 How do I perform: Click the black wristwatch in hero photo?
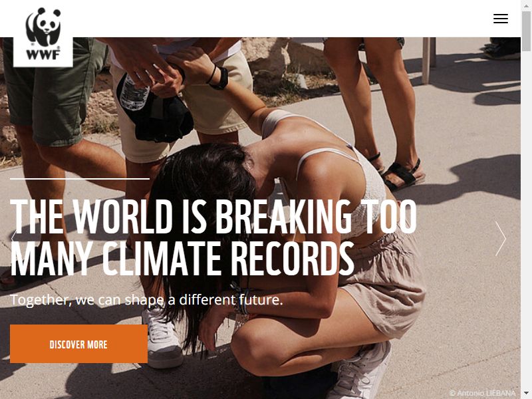point(221,78)
